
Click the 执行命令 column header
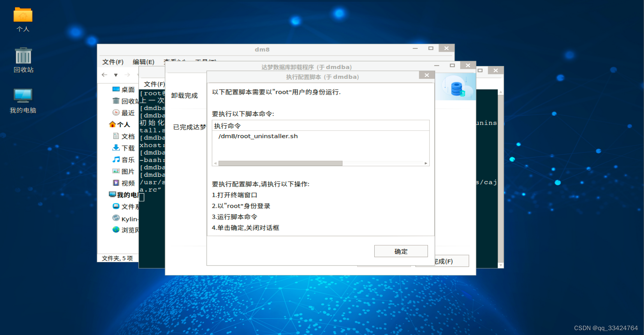pos(321,126)
